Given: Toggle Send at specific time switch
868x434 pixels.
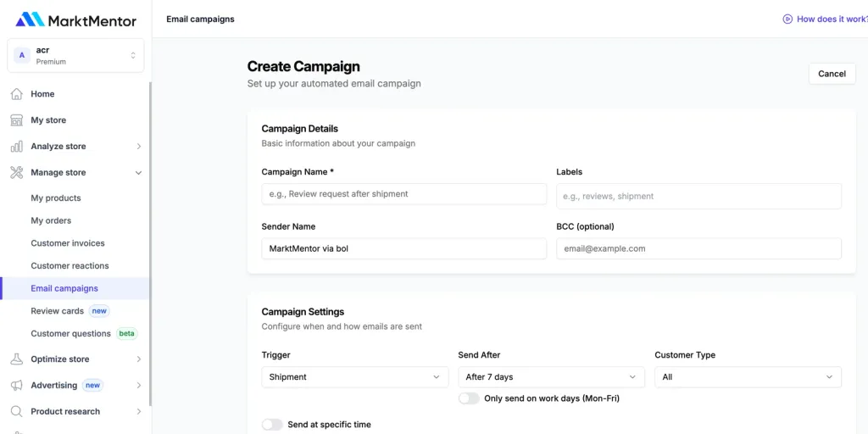Looking at the screenshot, I should click(x=272, y=425).
